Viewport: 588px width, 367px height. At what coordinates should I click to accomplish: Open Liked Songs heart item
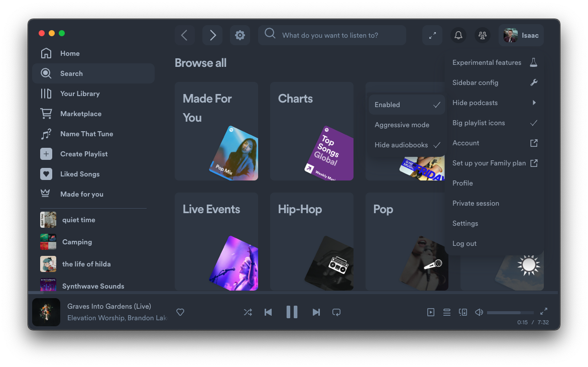point(93,174)
